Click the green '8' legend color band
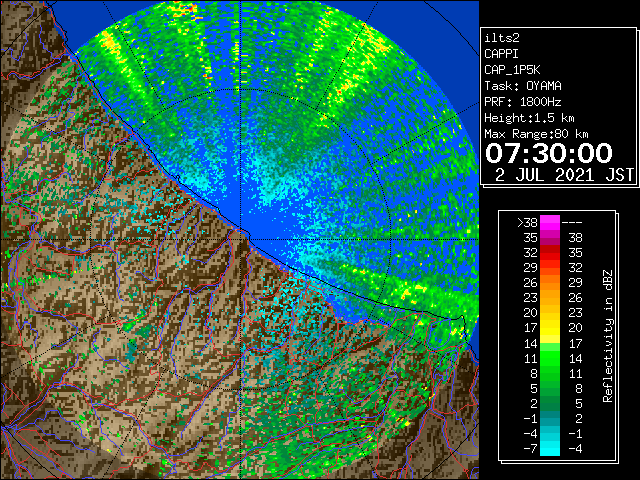Screen dimensions: 640x480 (x=550, y=373)
